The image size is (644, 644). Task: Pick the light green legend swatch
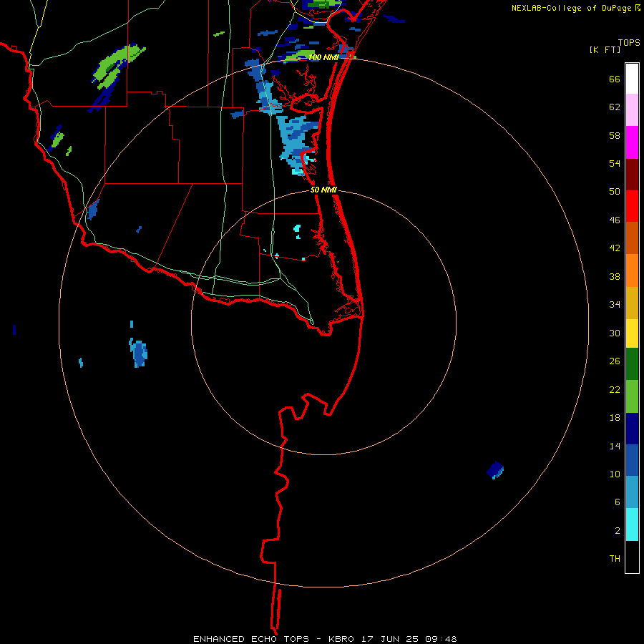(632, 396)
